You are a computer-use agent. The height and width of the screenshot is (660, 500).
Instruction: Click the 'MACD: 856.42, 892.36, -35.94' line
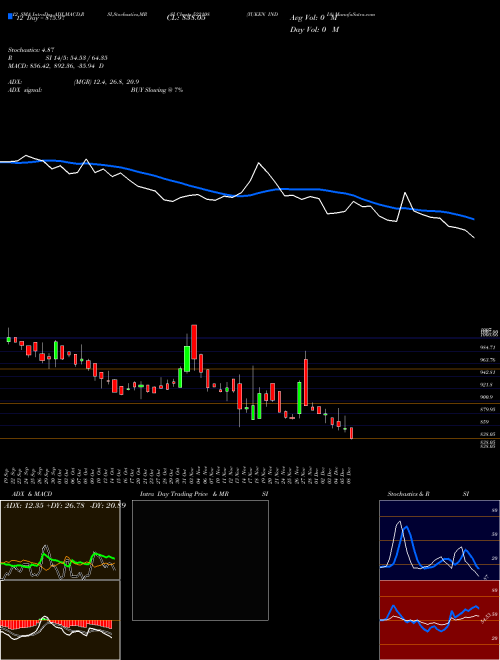[56, 66]
